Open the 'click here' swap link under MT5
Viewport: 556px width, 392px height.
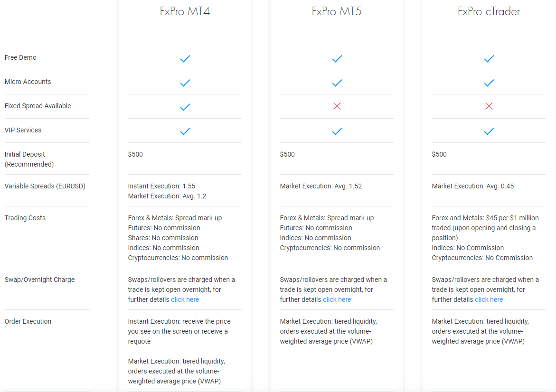[x=337, y=299]
